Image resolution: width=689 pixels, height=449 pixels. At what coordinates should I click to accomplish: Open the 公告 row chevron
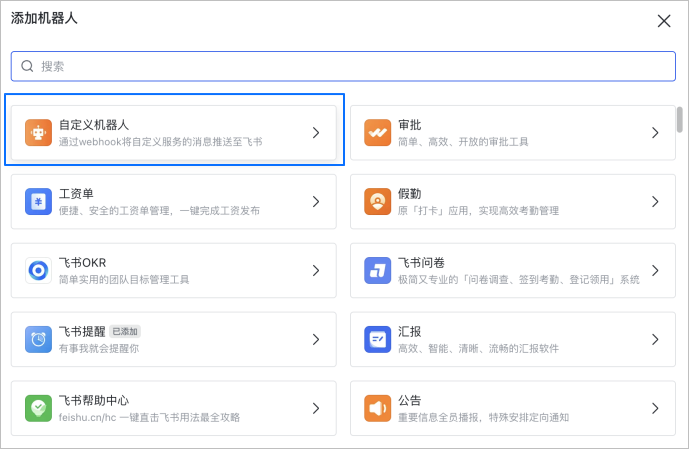click(655, 409)
